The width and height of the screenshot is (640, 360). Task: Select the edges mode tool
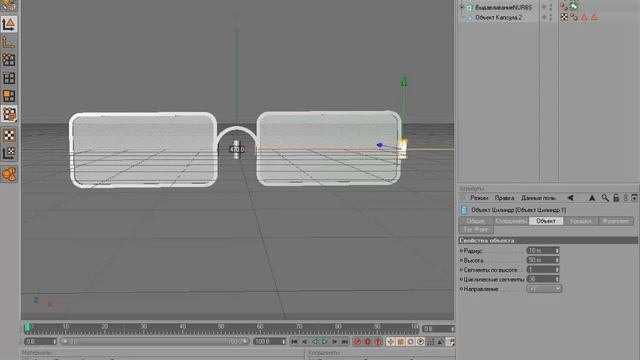pos(9,78)
